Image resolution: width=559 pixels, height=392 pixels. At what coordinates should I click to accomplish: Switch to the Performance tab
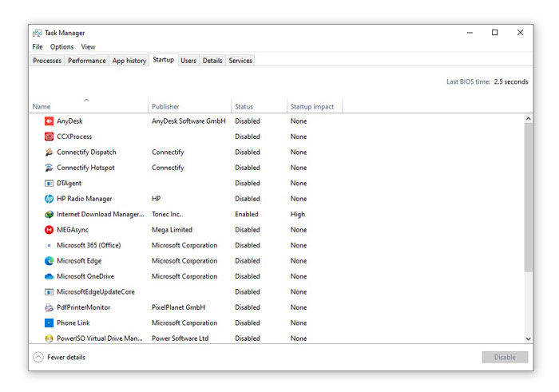(x=86, y=61)
